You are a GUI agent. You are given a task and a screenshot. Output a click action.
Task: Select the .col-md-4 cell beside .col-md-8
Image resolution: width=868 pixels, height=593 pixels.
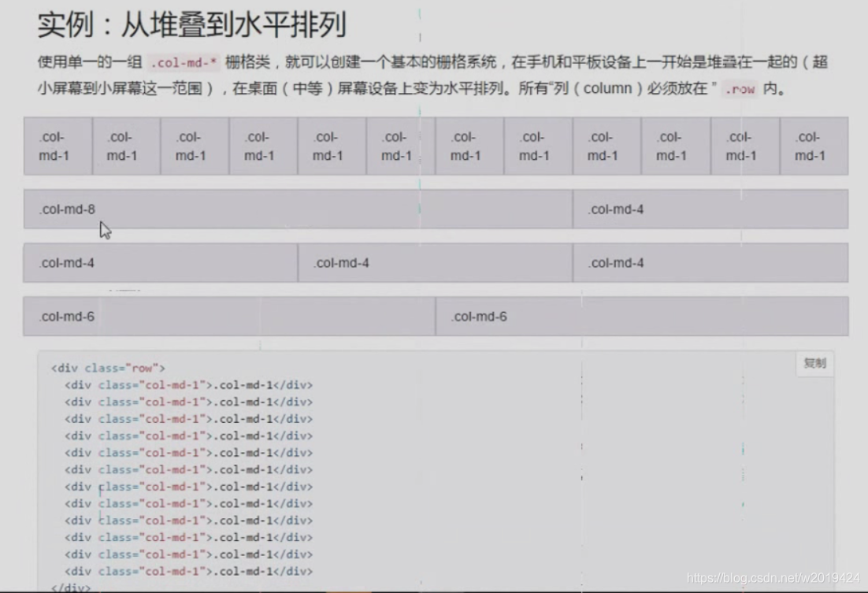tap(710, 209)
